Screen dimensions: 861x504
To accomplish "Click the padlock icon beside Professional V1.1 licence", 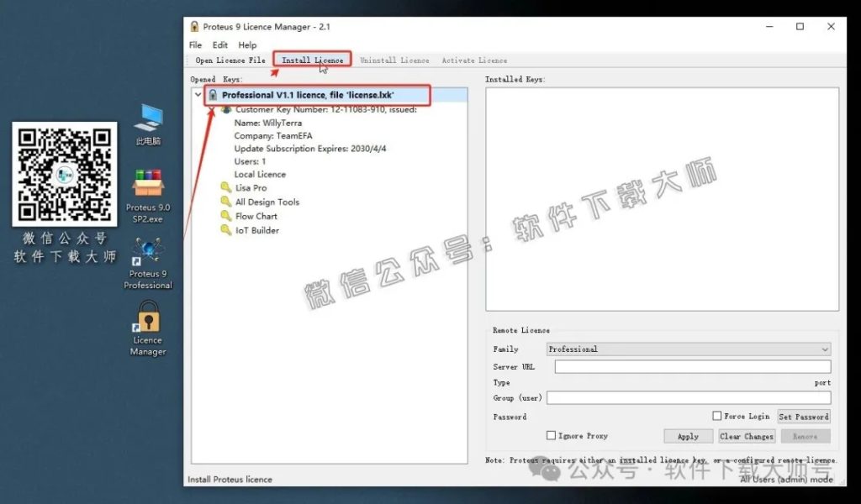I will [x=213, y=95].
